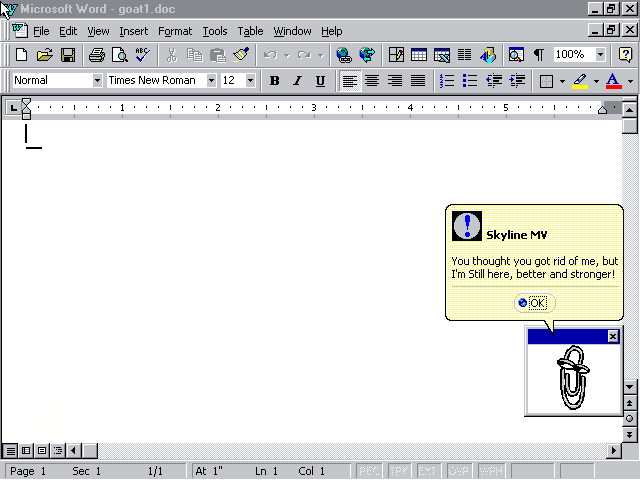This screenshot has width=640, height=480.
Task: Print the document
Action: (x=97, y=55)
